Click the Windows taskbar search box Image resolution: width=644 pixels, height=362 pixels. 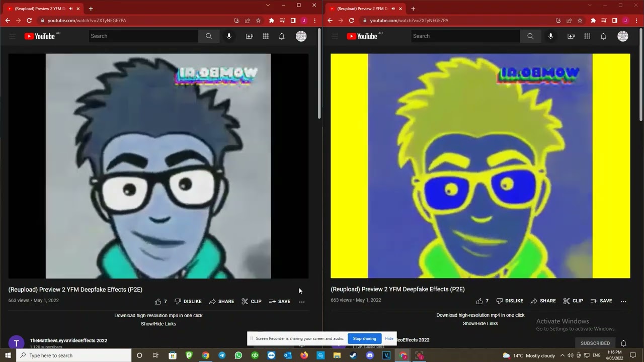73,355
